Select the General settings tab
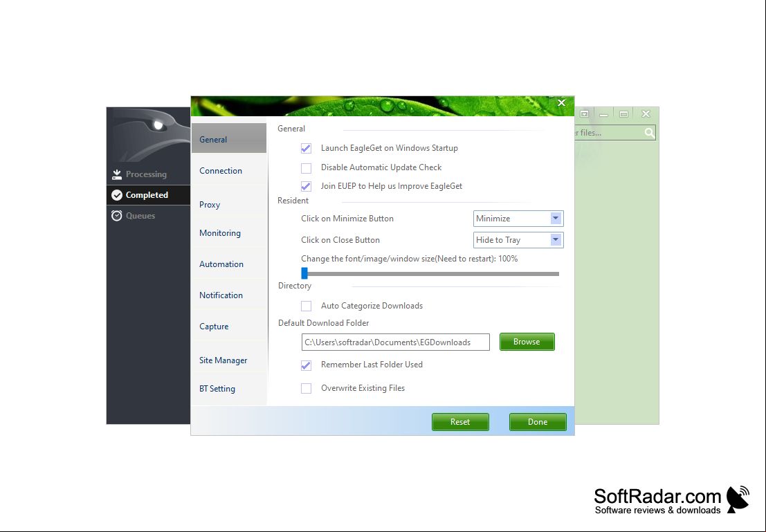Screen dimensions: 766x532 click(x=229, y=139)
